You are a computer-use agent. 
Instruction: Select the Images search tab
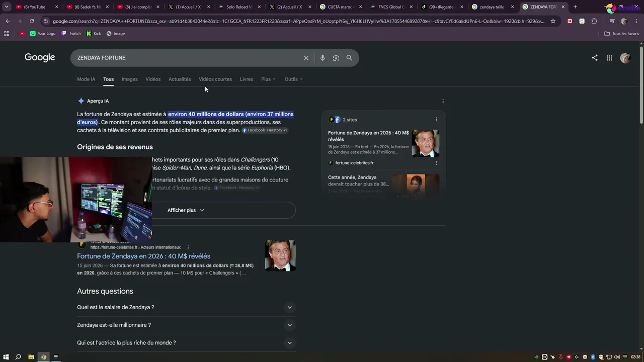129,79
